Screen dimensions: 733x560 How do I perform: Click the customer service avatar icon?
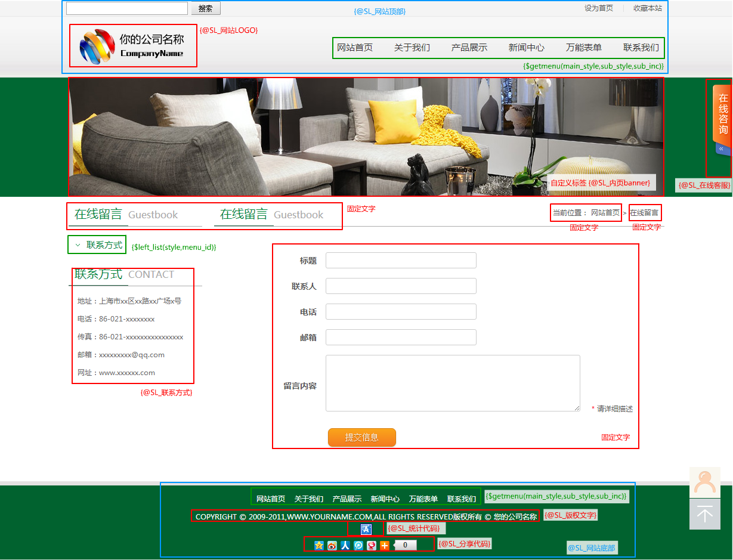pos(705,482)
